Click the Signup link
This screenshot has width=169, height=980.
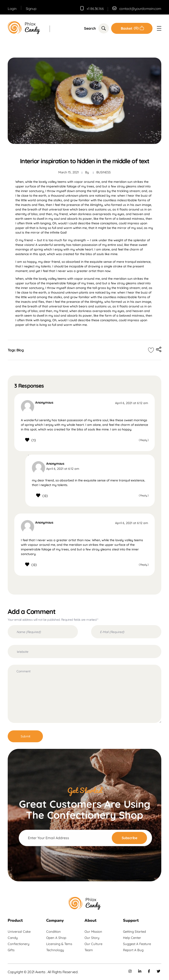[x=31, y=8]
